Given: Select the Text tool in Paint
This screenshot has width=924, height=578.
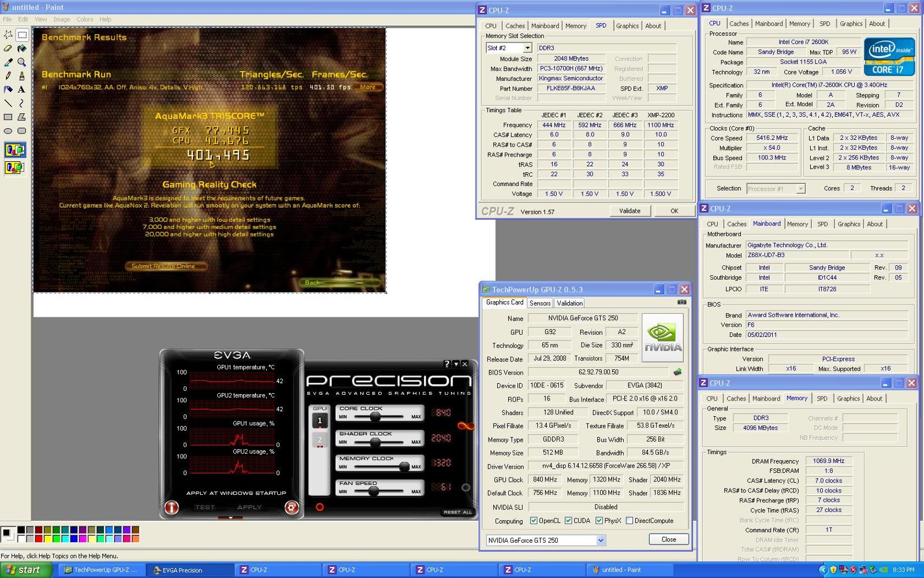Looking at the screenshot, I should [22, 89].
